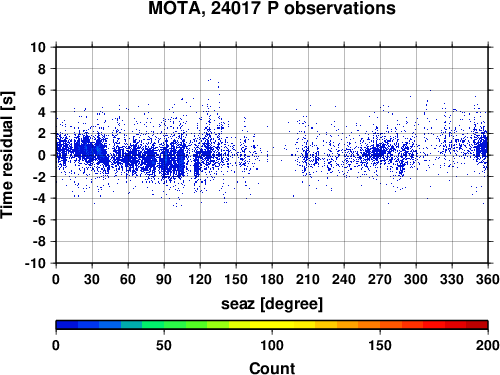Click the 'Time residual [s]' y-axis label
The height and width of the screenshot is (375, 500).
coord(8,155)
